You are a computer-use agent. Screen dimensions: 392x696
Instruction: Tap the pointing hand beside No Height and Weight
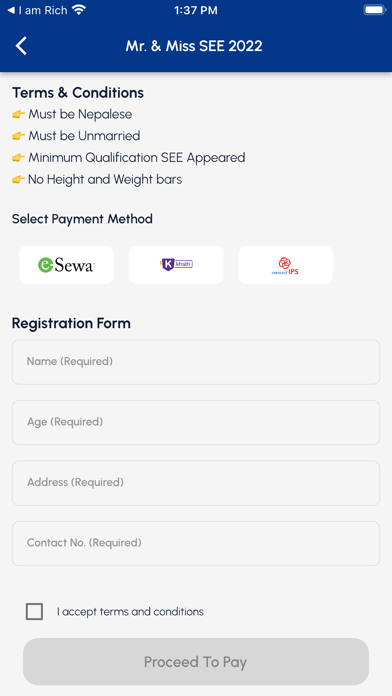coord(18,180)
